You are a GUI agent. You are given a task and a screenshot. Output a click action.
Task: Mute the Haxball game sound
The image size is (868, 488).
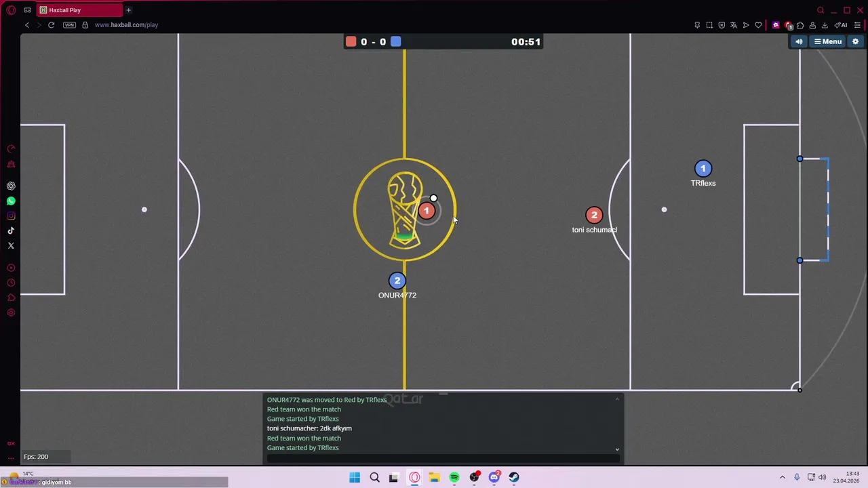[x=799, y=41]
